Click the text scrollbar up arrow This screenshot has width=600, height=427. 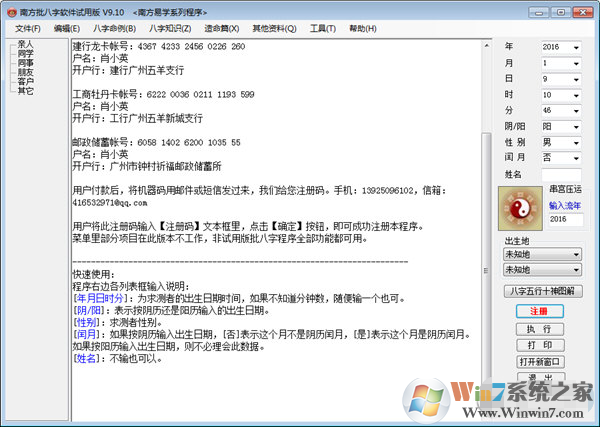[x=486, y=46]
